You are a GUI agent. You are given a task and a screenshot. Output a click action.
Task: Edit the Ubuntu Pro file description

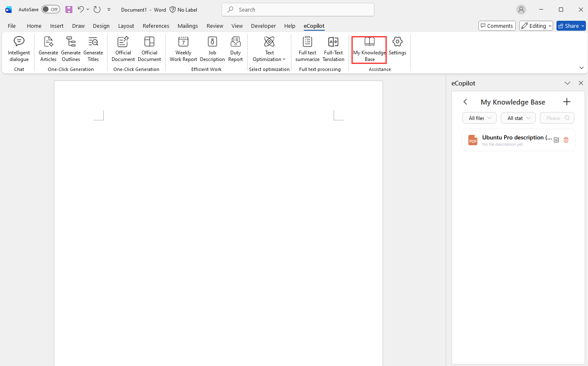(556, 140)
